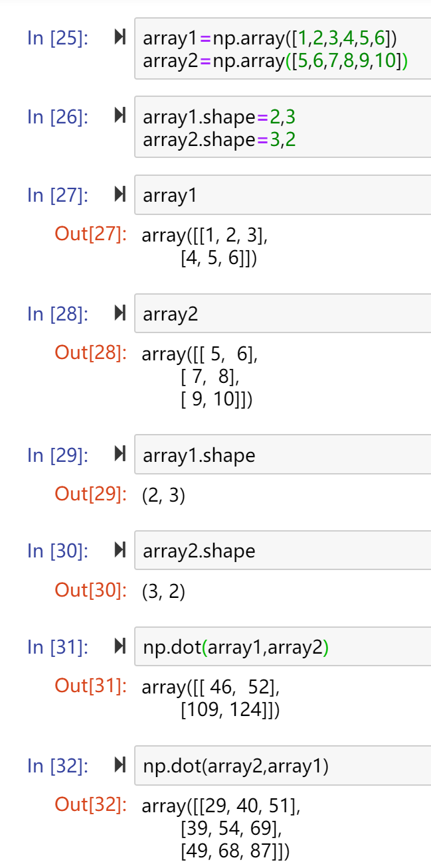Focus the code cell containing array2
The height and width of the screenshot is (868, 431).
point(283,314)
